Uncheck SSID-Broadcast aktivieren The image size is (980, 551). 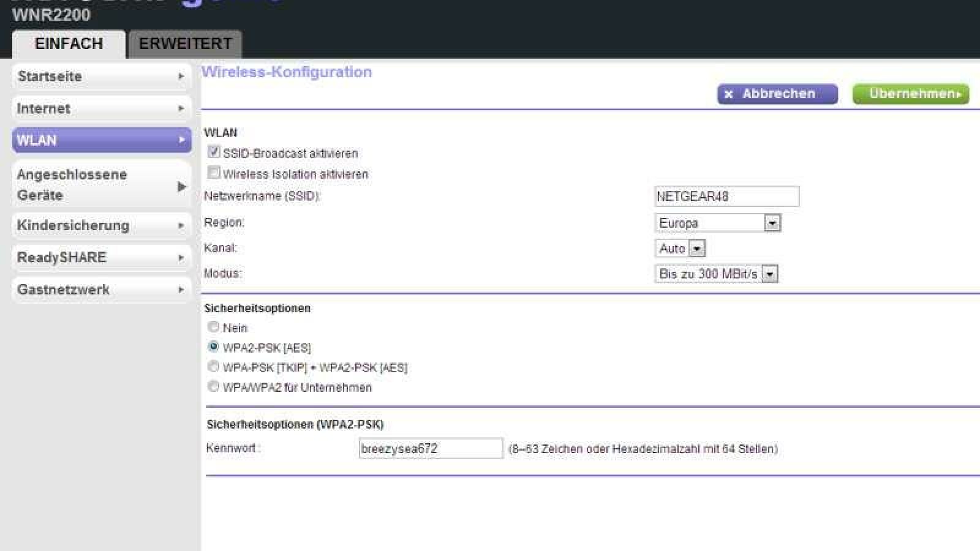(x=213, y=152)
